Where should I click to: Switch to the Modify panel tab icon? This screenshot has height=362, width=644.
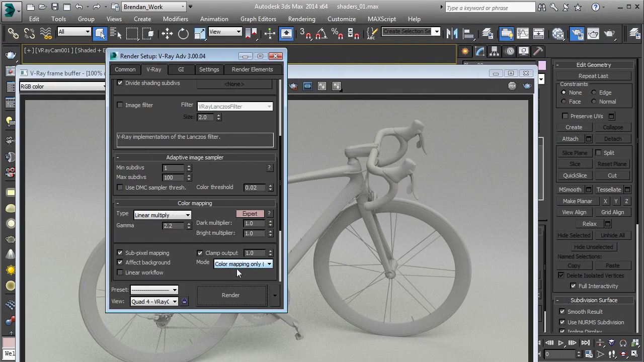click(x=480, y=51)
